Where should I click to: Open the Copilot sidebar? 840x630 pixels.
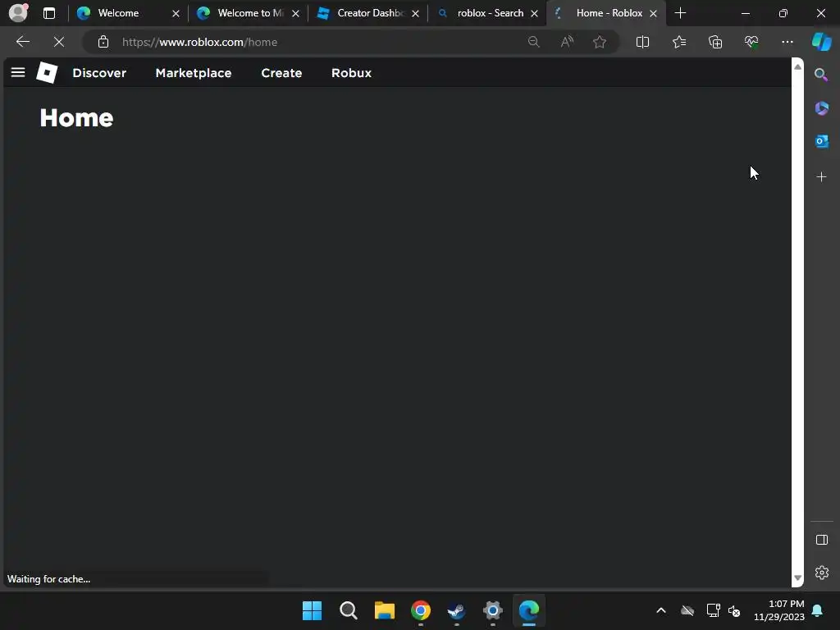click(x=821, y=42)
